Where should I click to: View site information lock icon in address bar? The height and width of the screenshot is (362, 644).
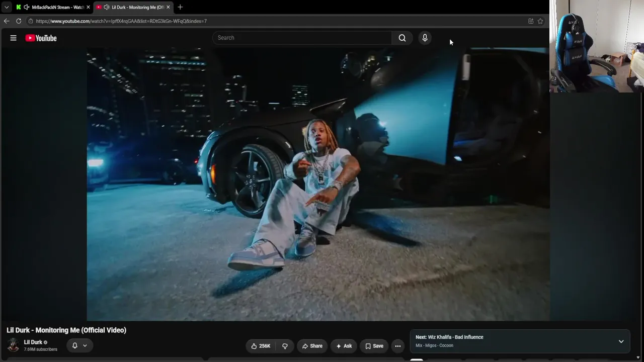click(31, 21)
